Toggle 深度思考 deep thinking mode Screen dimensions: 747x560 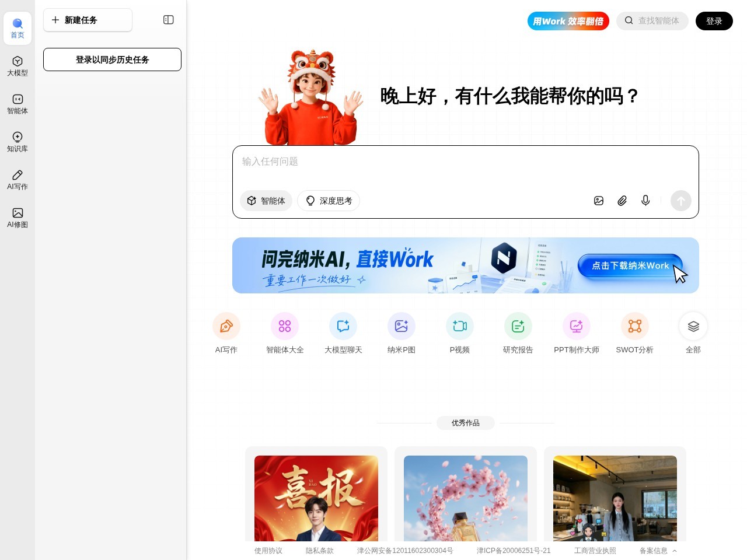(329, 201)
